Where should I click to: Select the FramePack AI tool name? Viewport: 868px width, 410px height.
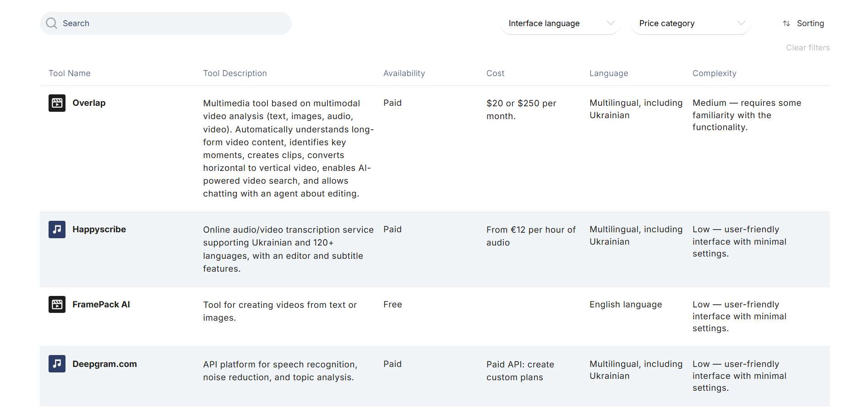point(101,305)
